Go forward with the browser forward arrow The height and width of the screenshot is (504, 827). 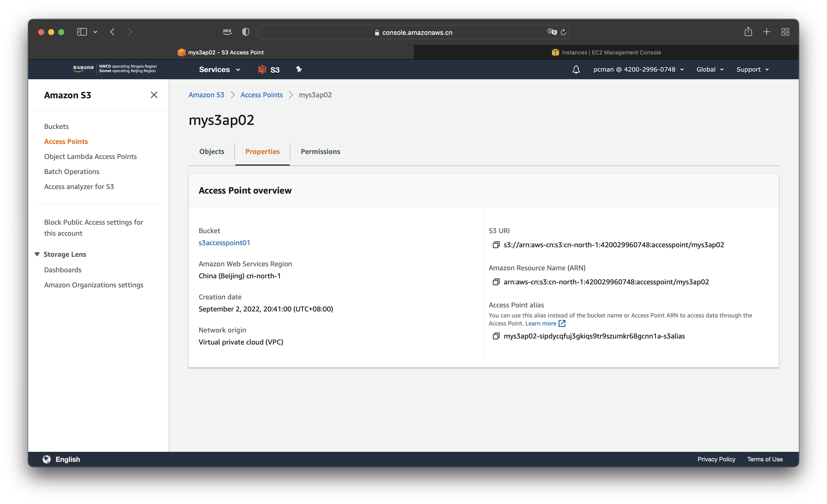click(130, 32)
